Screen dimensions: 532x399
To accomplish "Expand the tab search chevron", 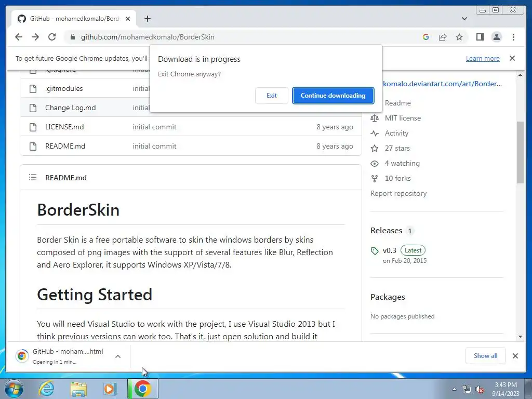I will pyautogui.click(x=464, y=19).
